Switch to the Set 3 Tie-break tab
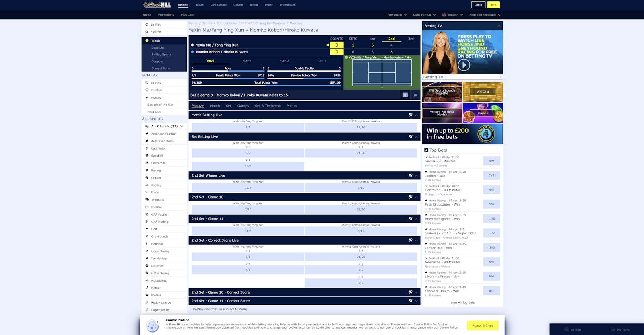644x335 pixels. point(268,106)
